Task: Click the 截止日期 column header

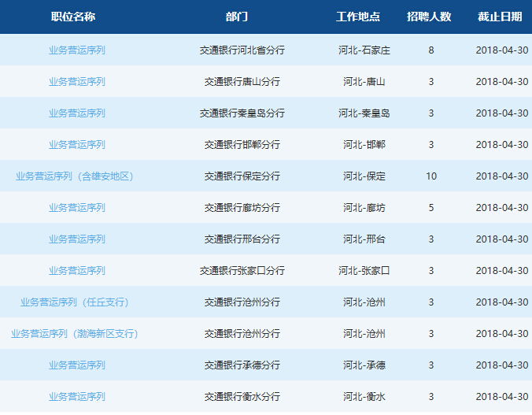Action: (500, 17)
